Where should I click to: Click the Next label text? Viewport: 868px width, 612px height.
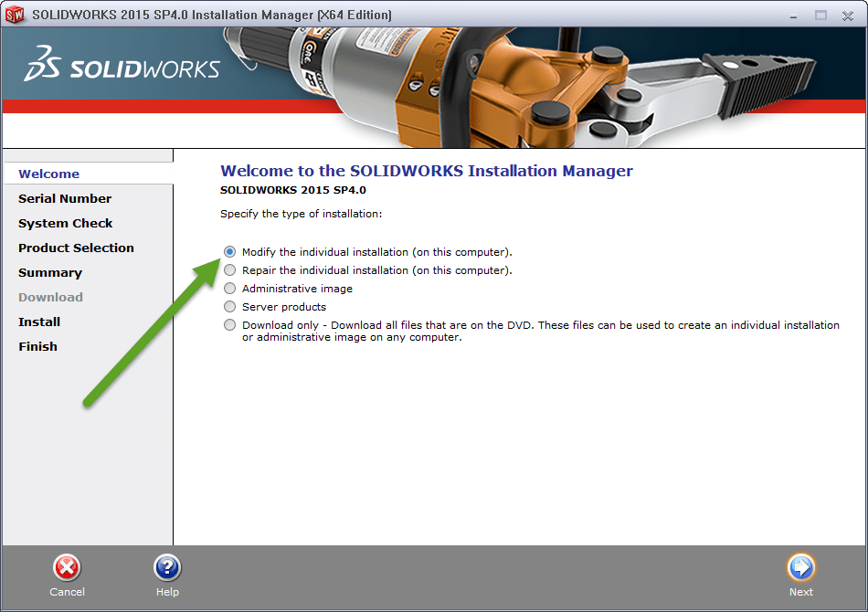tap(801, 592)
